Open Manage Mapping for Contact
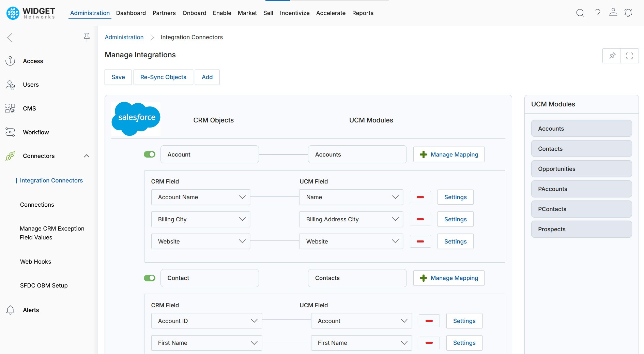The height and width of the screenshot is (354, 644). coord(449,278)
